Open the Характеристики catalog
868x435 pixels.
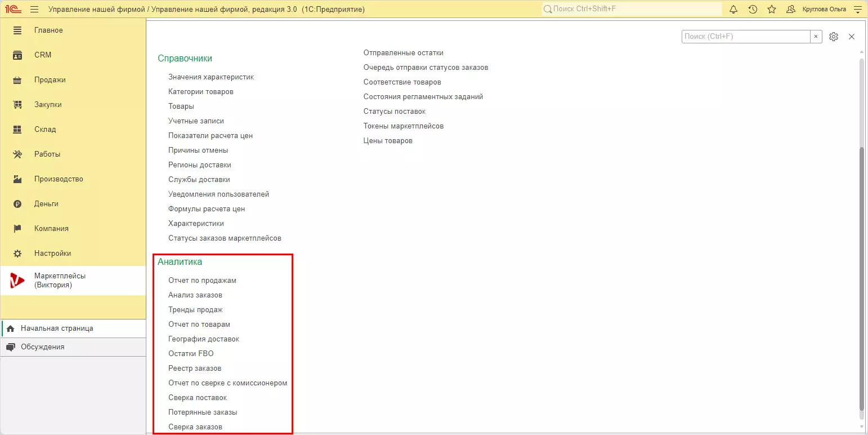coord(196,224)
